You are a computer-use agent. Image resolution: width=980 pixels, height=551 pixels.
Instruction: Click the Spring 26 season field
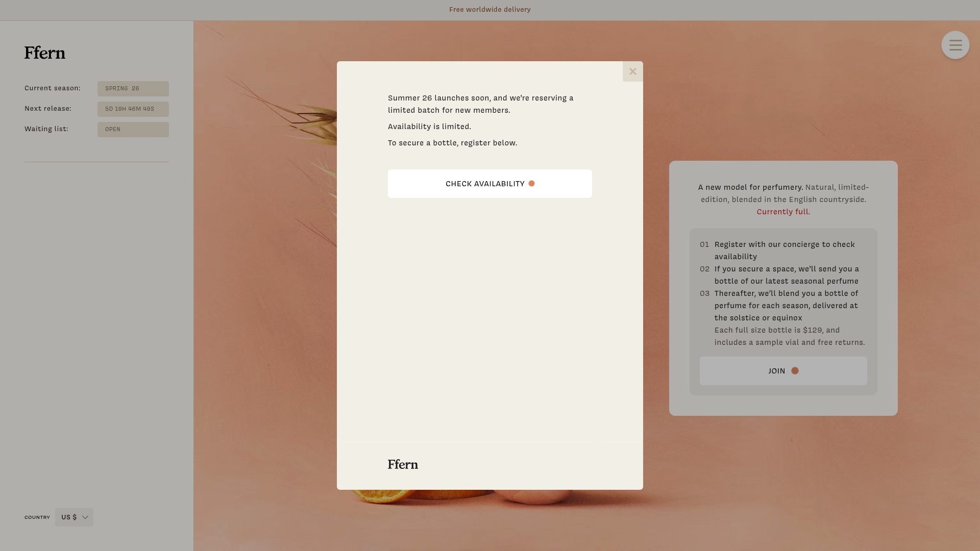tap(133, 89)
